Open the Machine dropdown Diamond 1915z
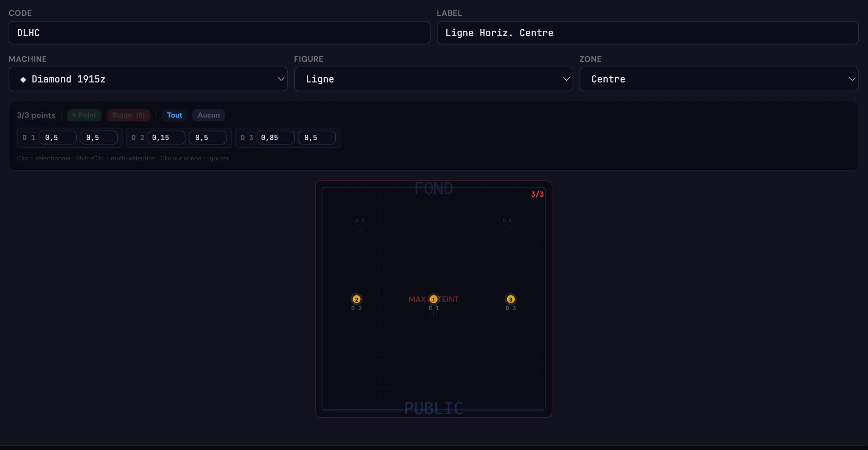This screenshot has height=450, width=868. [148, 79]
